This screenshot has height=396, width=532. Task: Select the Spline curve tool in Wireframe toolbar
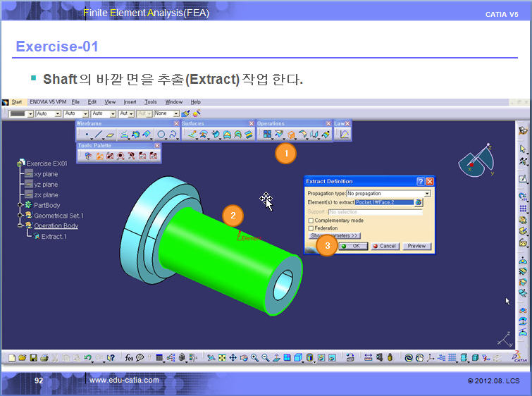tap(173, 135)
